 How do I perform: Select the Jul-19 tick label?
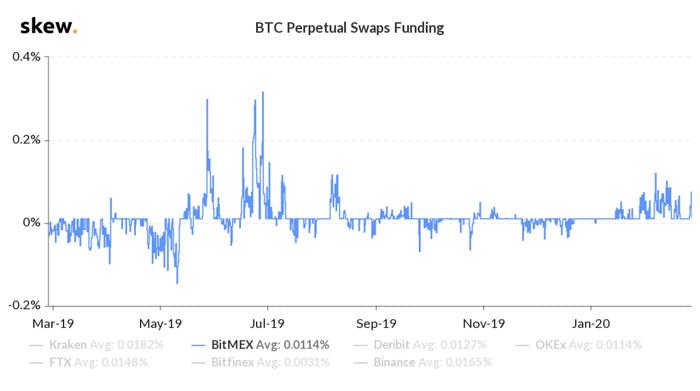267,324
